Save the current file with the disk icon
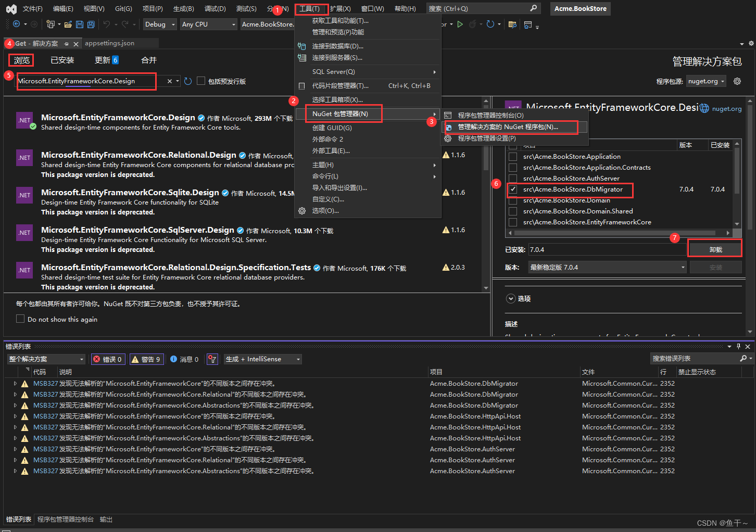Image resolution: width=756 pixels, height=532 pixels. click(80, 24)
